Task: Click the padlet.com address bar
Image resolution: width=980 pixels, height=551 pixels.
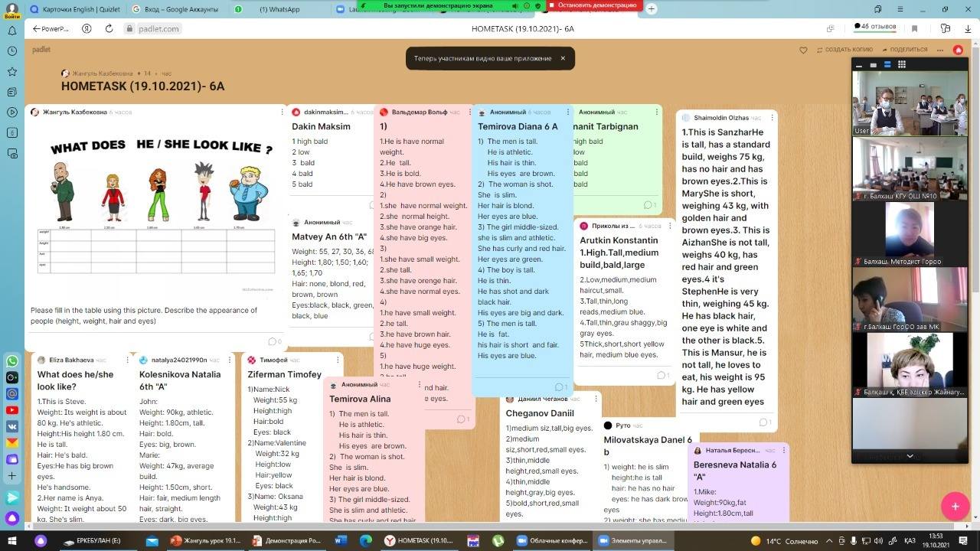Action: [159, 28]
